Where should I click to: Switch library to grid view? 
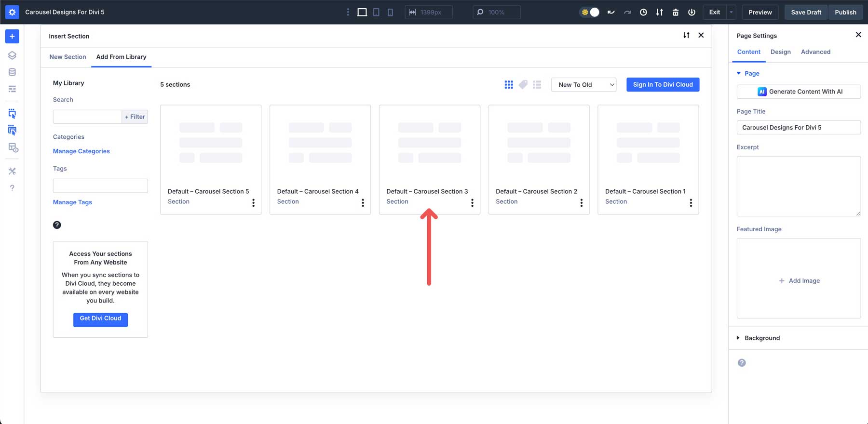click(508, 85)
